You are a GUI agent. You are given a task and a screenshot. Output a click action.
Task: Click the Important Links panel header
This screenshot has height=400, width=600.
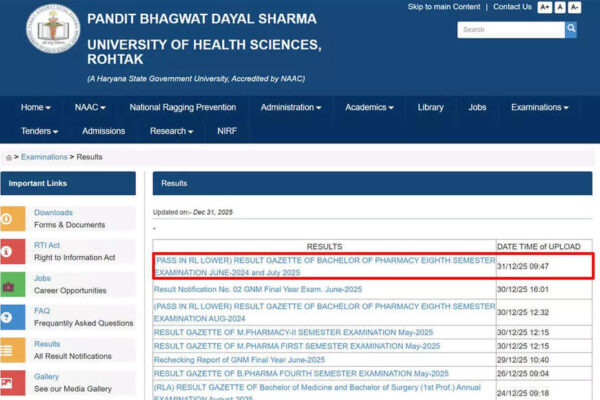point(68,183)
